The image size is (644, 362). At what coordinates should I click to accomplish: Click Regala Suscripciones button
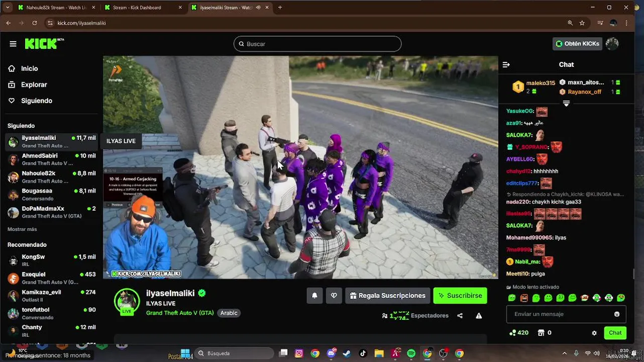tap(387, 296)
